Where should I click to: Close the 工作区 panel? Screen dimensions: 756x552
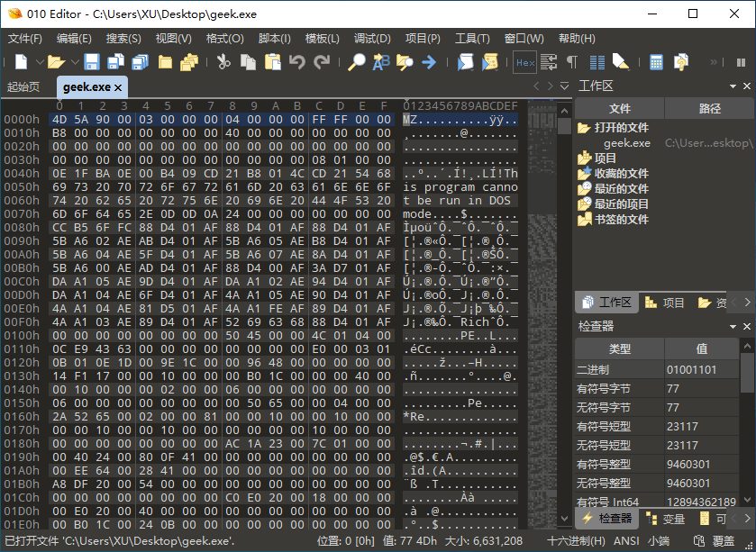(747, 86)
